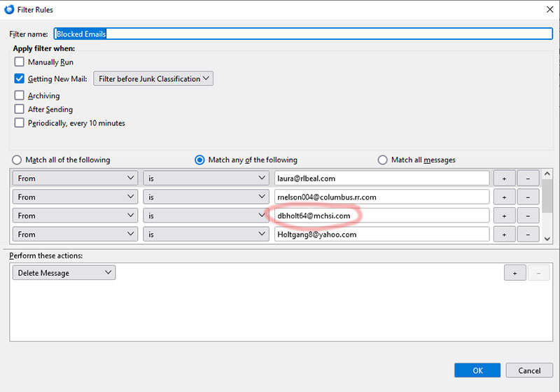This screenshot has height=392, width=560.
Task: Remove the Holtgang8@yahoo.com rule row
Action: 528,234
